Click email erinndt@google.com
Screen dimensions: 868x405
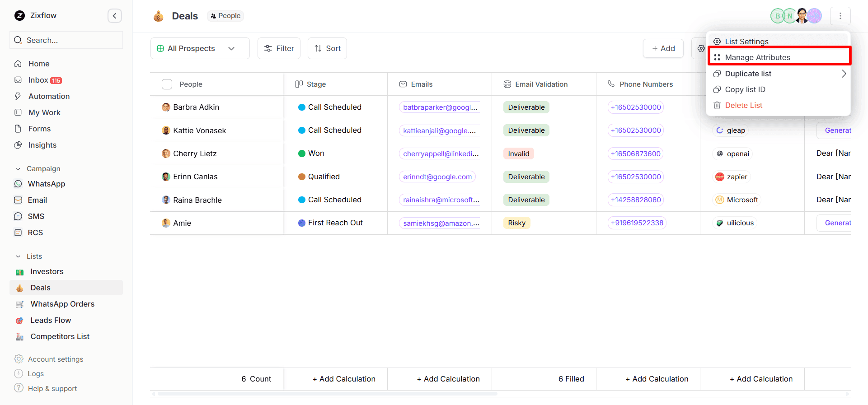(x=437, y=177)
